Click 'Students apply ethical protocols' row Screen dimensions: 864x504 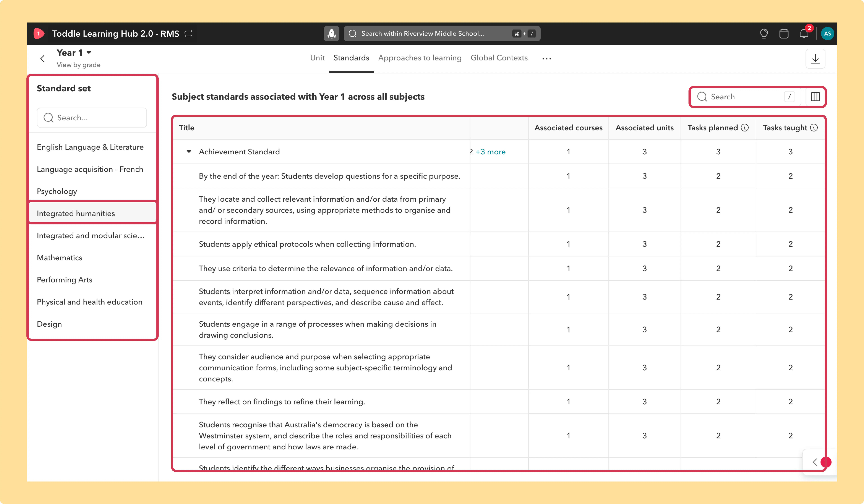pos(499,244)
